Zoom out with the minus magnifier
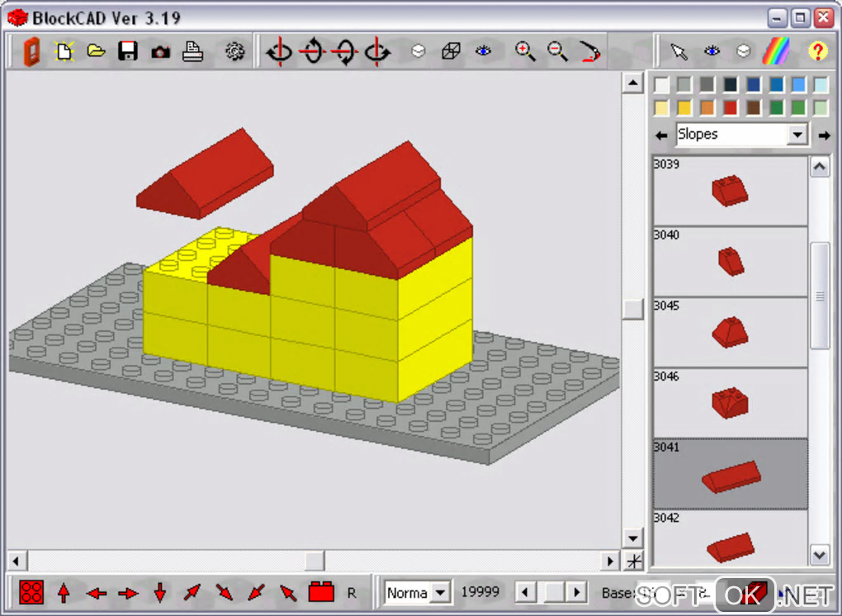The height and width of the screenshot is (616, 842). (x=557, y=51)
